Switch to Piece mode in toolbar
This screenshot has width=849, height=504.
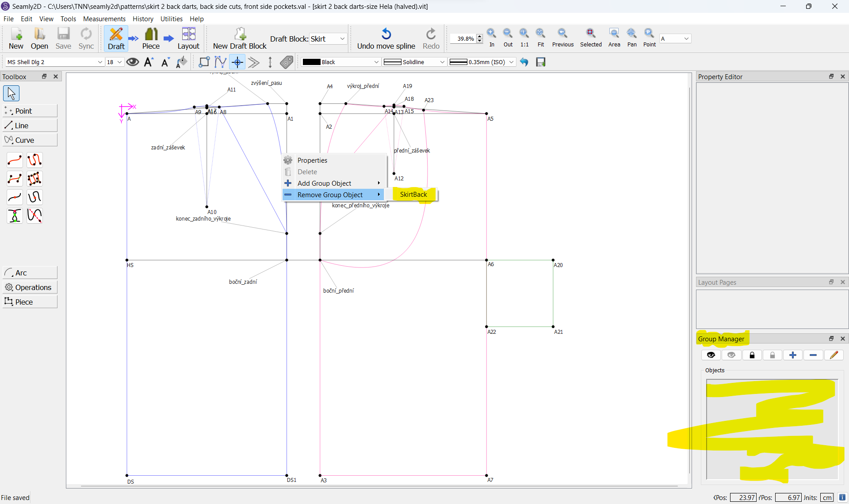click(x=151, y=38)
